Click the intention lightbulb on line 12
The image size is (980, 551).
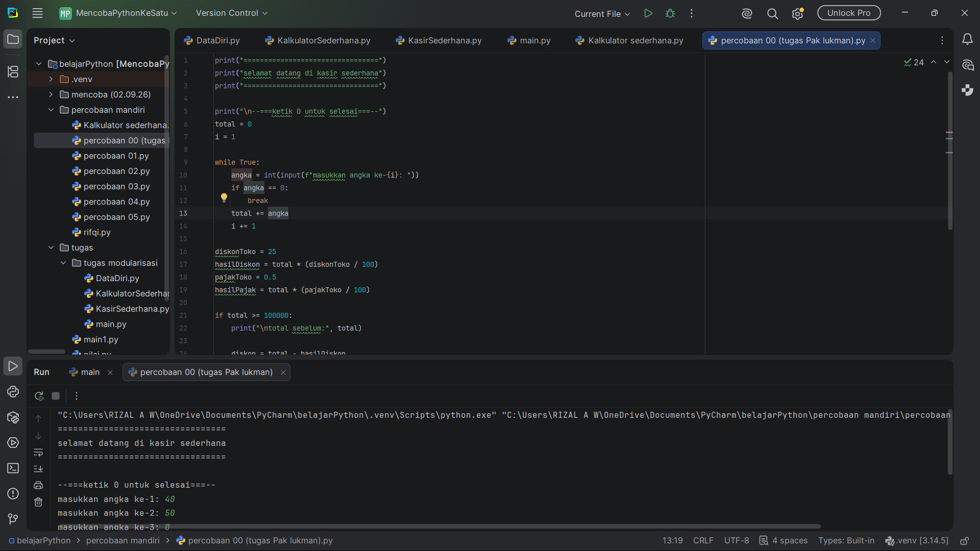tap(224, 198)
